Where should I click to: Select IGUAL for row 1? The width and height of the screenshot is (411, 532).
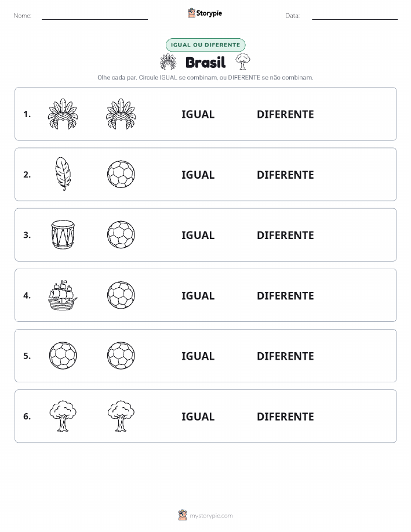point(198,114)
